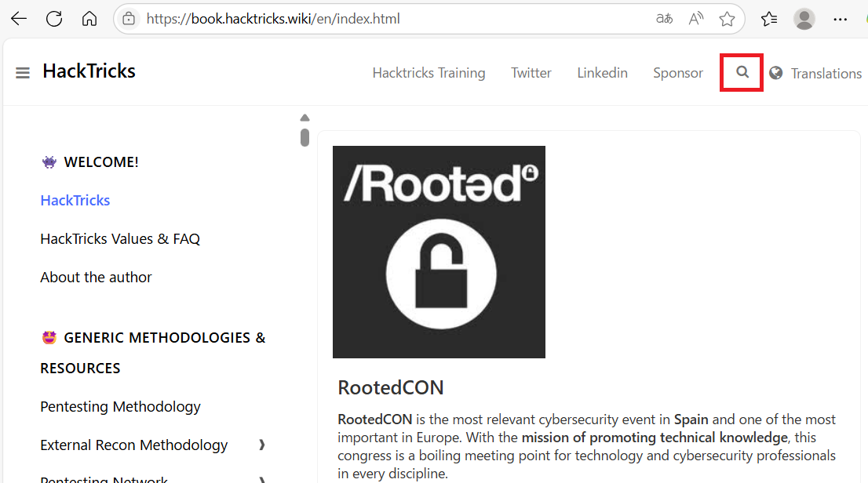Image resolution: width=868 pixels, height=483 pixels.
Task: Toggle the hamburger sidebar menu
Action: click(23, 73)
